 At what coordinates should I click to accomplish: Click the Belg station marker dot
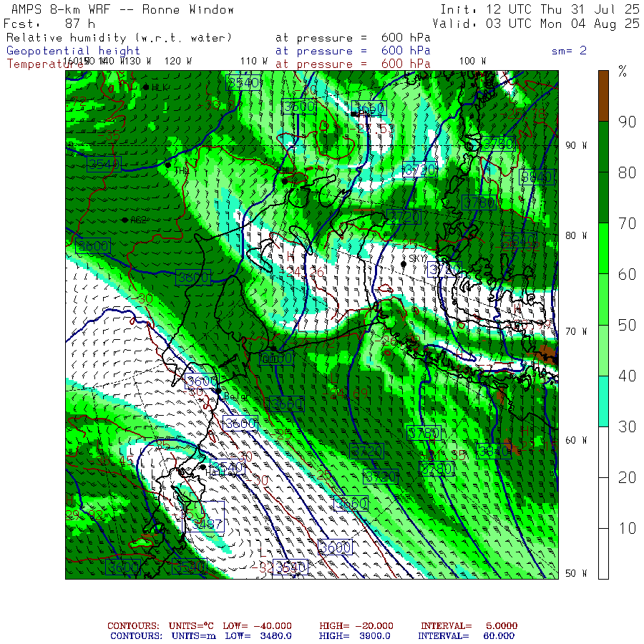pos(218,391)
